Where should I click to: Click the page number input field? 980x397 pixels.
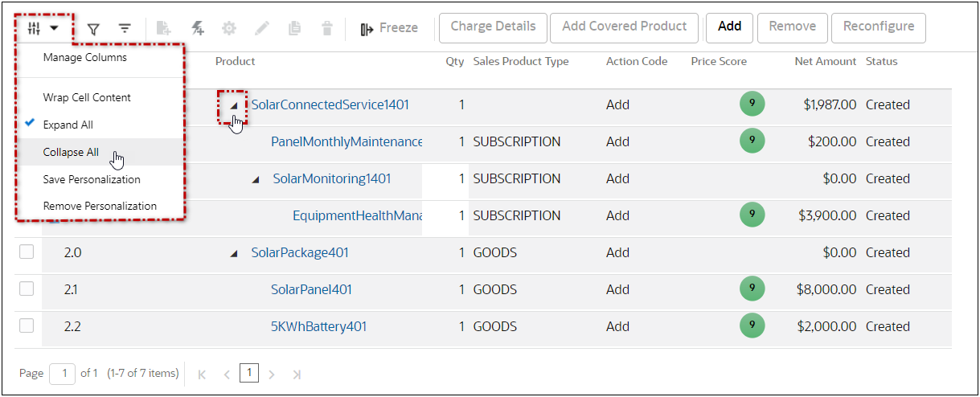[62, 374]
